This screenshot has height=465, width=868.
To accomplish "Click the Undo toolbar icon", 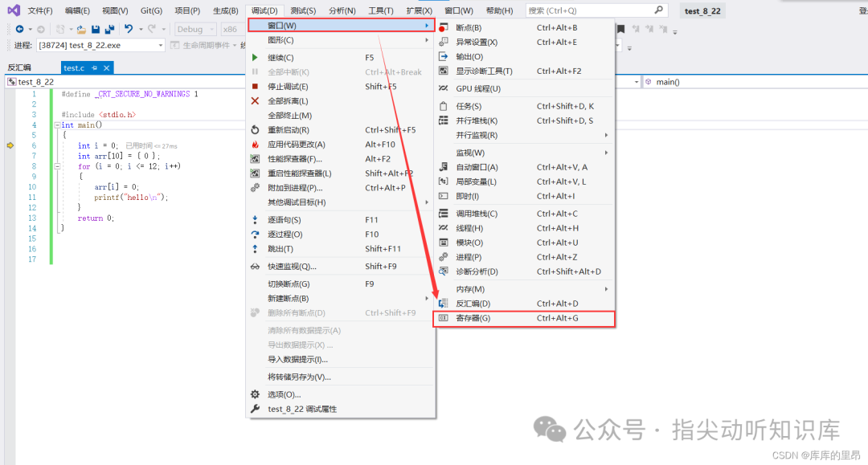I will click(x=129, y=29).
